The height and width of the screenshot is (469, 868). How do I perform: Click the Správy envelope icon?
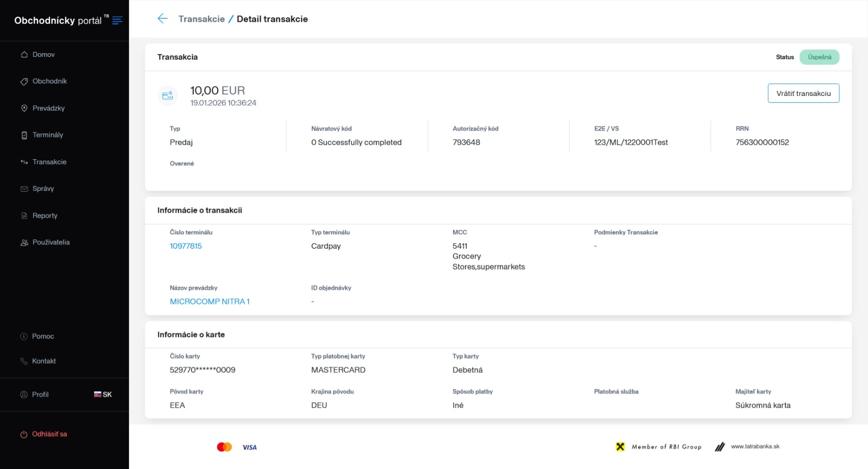24,188
